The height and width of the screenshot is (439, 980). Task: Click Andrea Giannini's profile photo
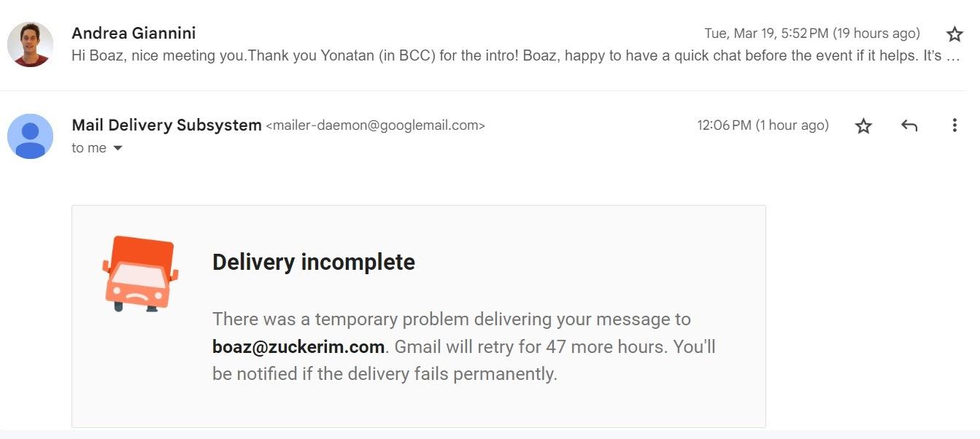click(30, 44)
